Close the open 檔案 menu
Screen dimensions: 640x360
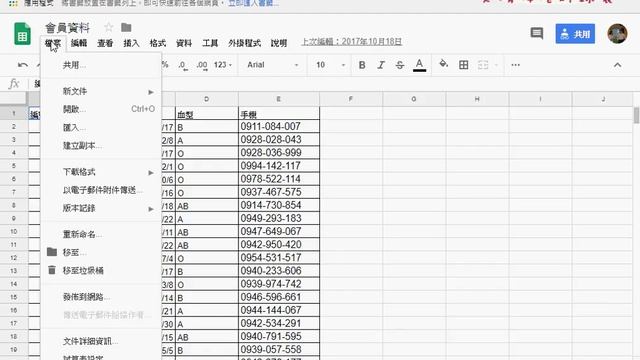53,43
